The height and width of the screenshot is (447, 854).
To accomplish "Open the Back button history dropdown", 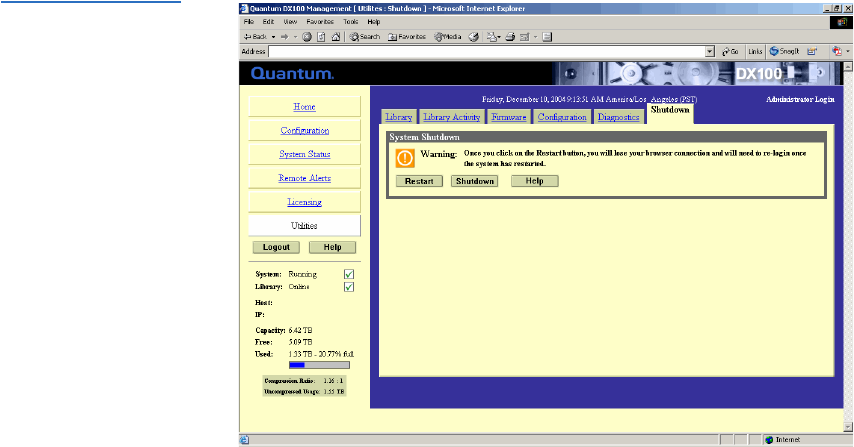I will (x=273, y=36).
